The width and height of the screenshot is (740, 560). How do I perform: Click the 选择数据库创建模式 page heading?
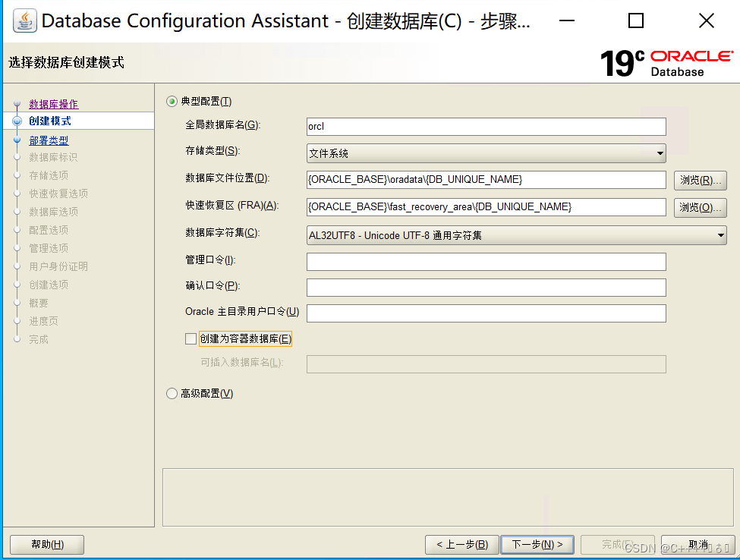tap(66, 62)
